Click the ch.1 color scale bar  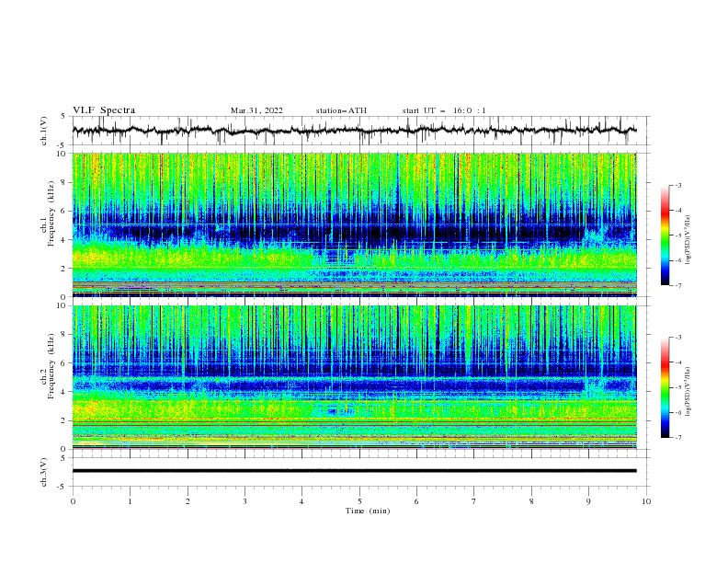[665, 236]
